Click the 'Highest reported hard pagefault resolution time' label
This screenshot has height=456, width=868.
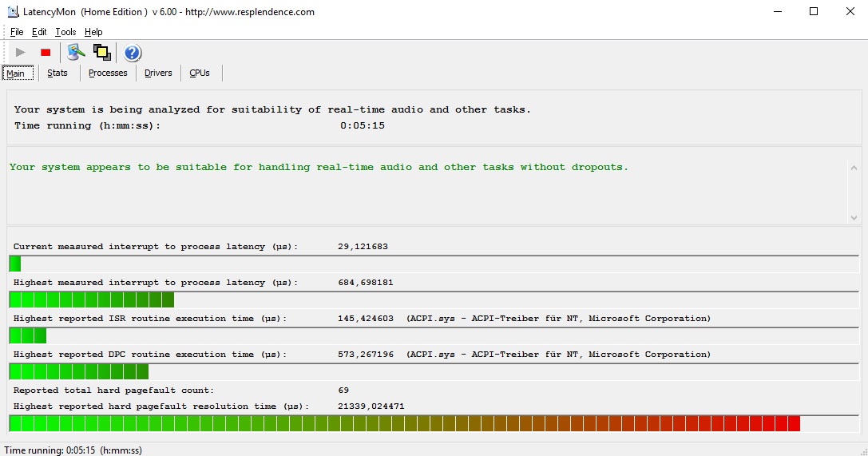tap(161, 406)
